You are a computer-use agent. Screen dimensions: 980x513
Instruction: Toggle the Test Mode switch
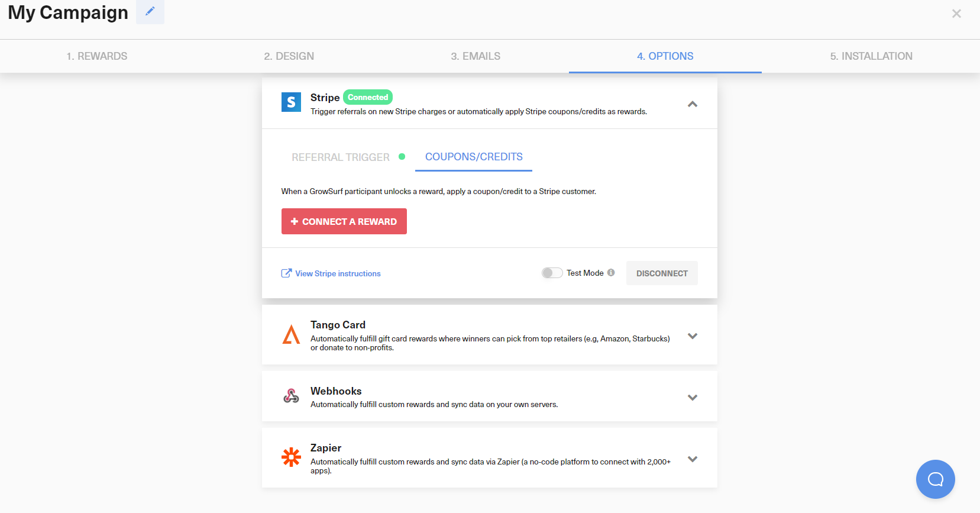(552, 273)
